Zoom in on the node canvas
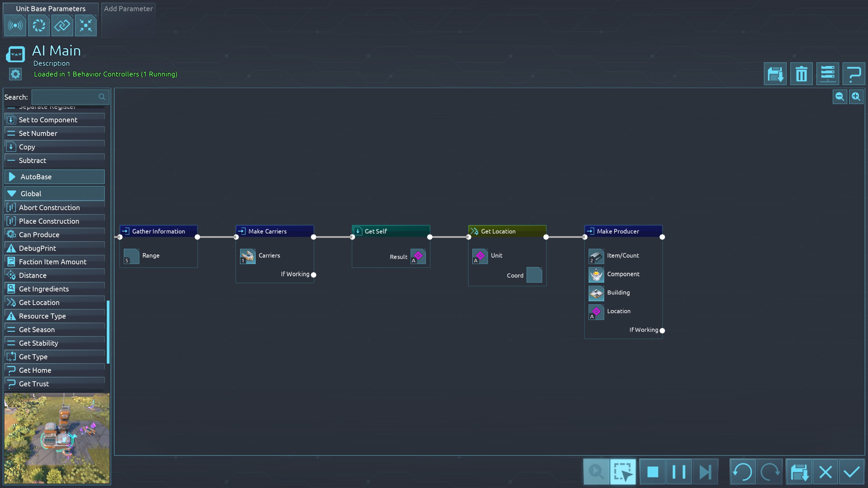Viewport: 868px width, 488px height. pos(856,97)
